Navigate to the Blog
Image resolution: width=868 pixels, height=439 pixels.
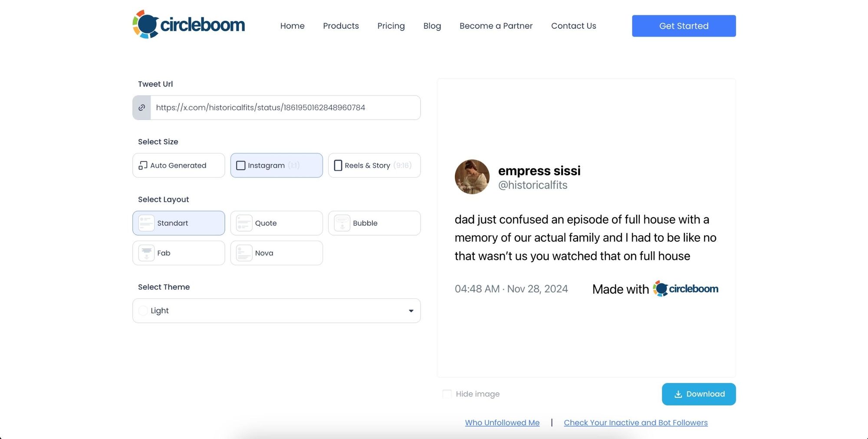point(432,26)
